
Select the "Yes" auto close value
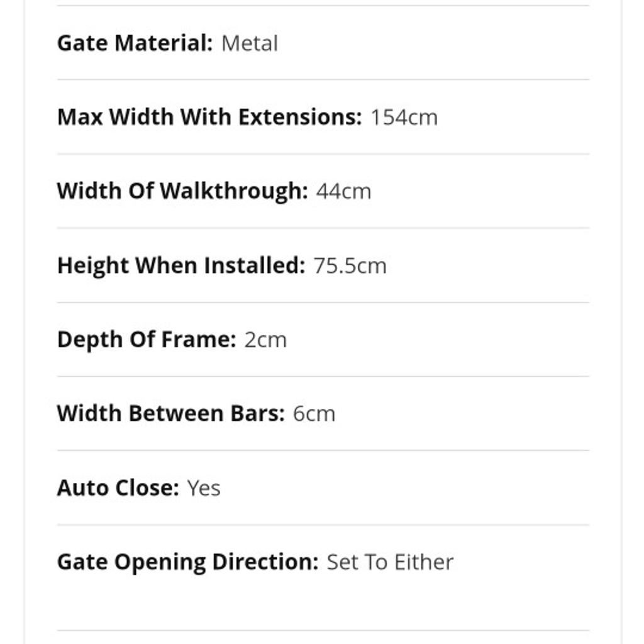tap(204, 488)
